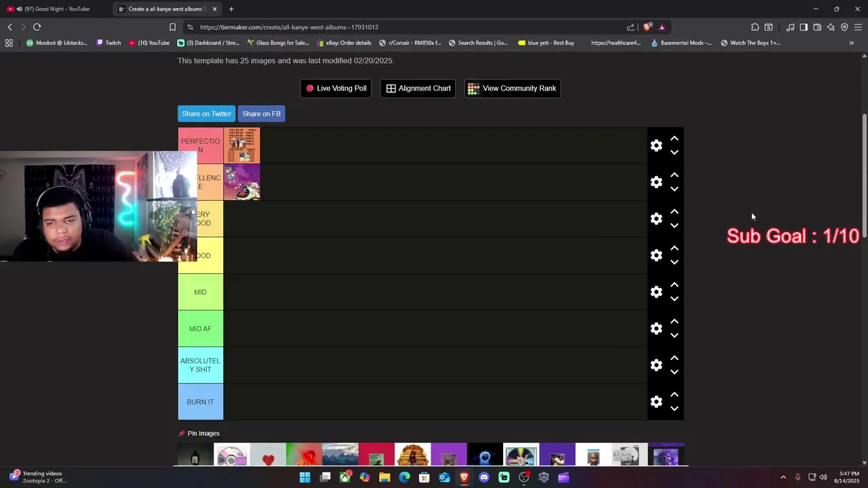Viewport: 868px width, 488px height.
Task: Switch to the Good Night YouTube tab
Action: (56, 9)
